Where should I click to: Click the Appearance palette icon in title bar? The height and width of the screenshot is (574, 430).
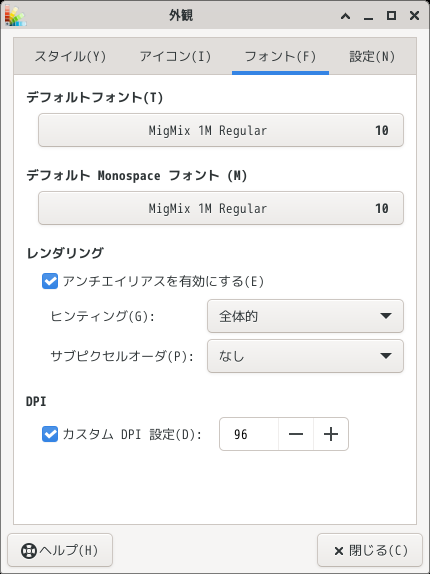coord(15,16)
